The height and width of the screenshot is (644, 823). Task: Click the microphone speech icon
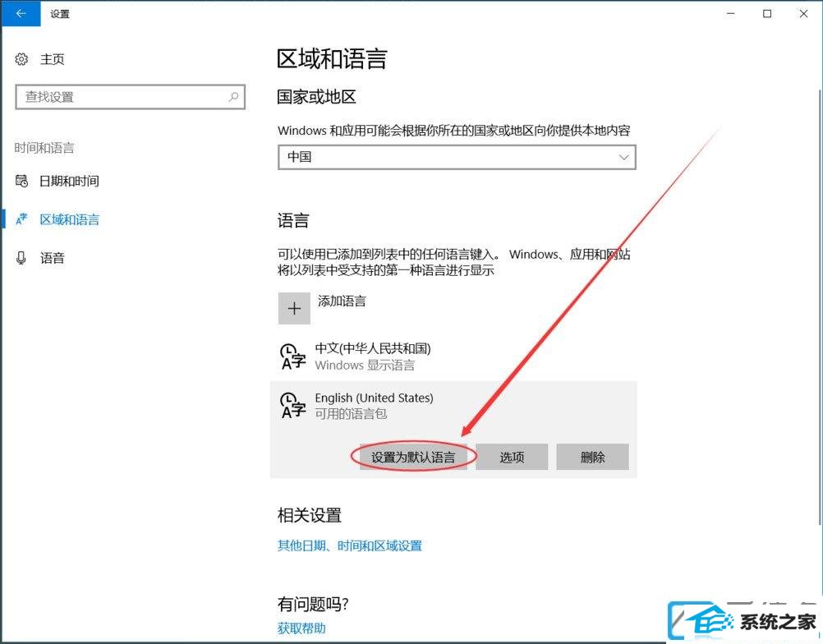click(x=21, y=258)
